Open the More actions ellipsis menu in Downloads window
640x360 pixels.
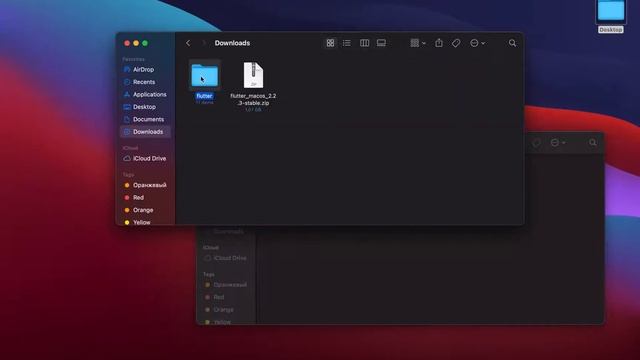coord(477,43)
